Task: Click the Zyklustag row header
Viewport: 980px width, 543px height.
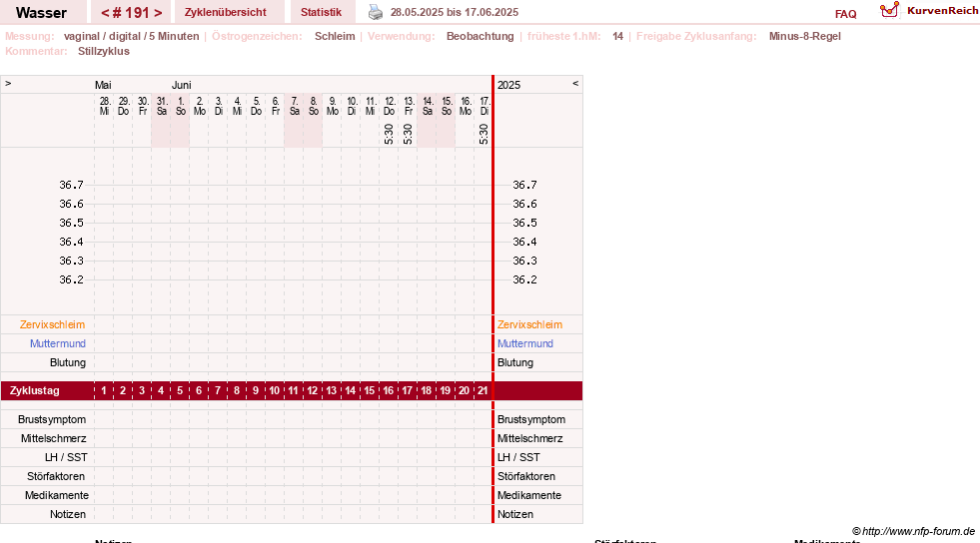Action: pos(34,390)
